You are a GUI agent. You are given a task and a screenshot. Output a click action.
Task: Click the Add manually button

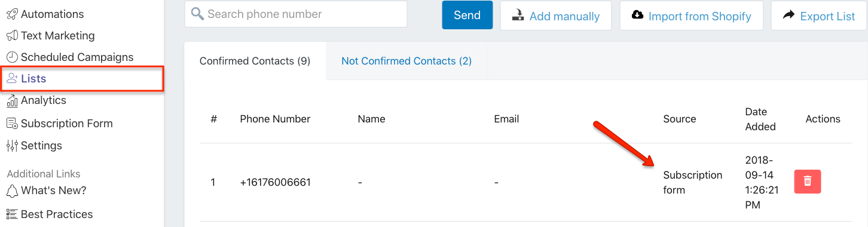[x=556, y=16]
